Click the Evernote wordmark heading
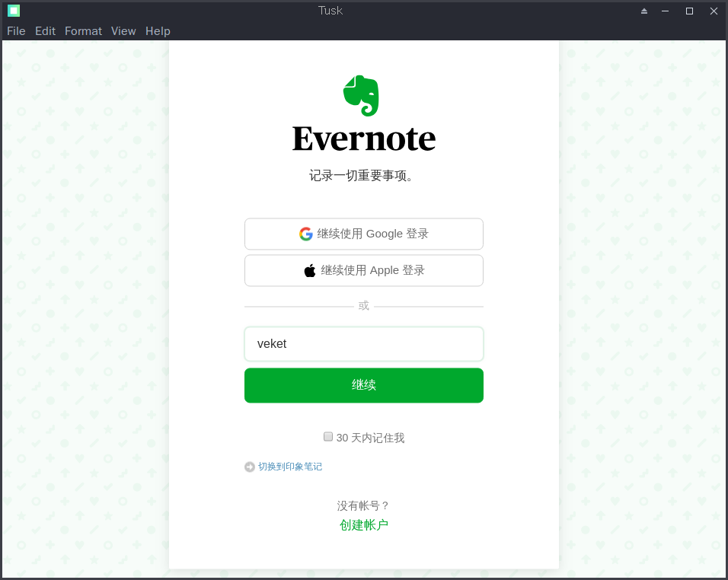This screenshot has height=580, width=728. (364, 139)
